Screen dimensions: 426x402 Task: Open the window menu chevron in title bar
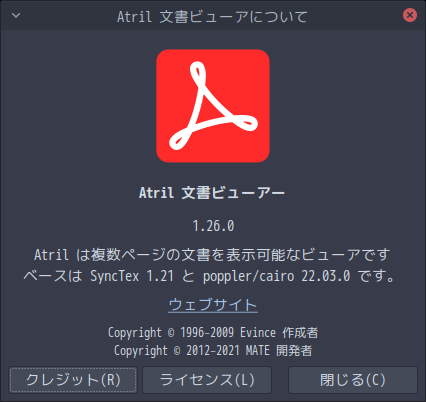(16, 15)
